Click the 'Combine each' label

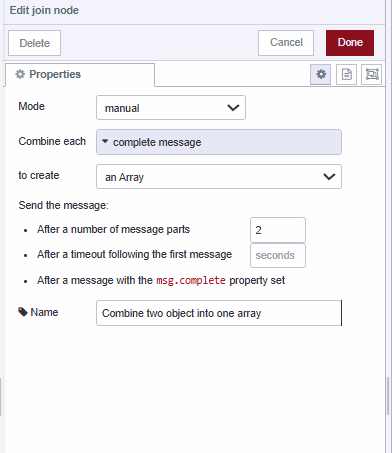(x=52, y=141)
